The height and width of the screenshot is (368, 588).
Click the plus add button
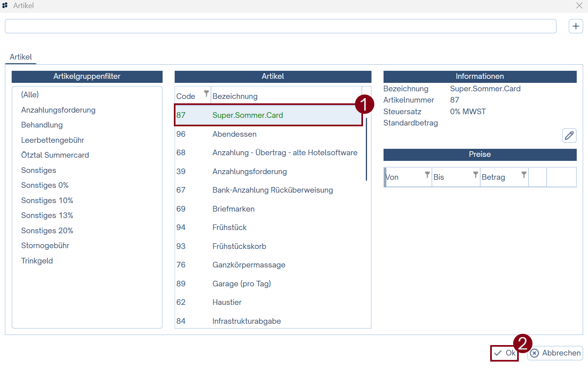click(x=576, y=26)
